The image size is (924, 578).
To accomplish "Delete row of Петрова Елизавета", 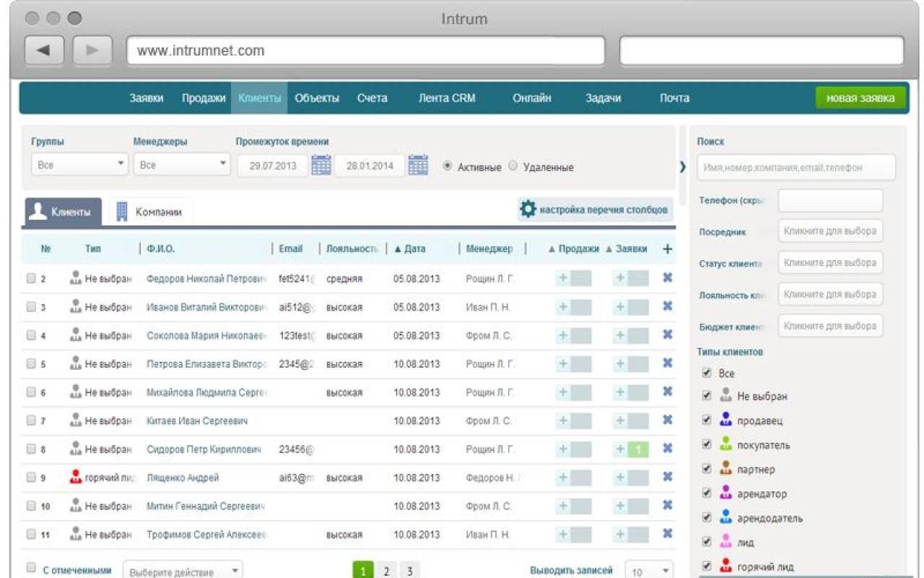I will (668, 363).
